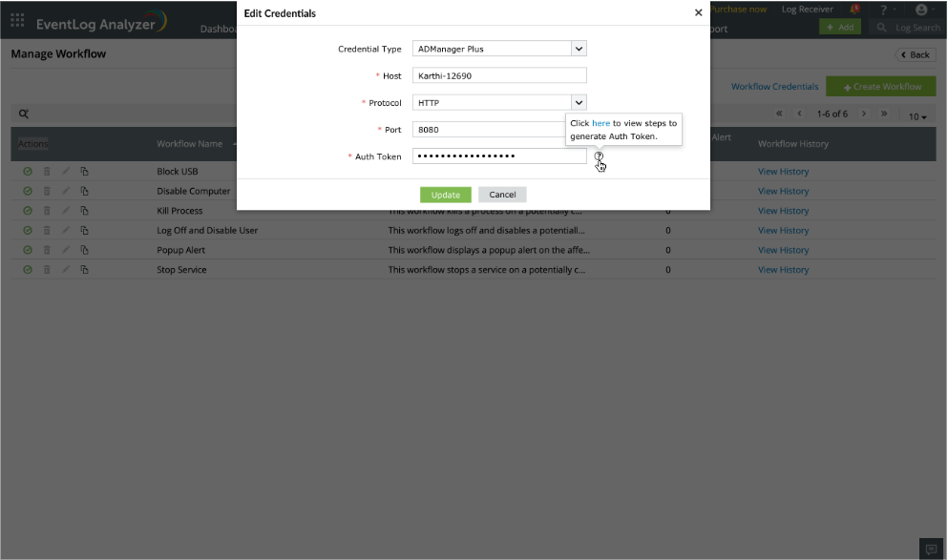This screenshot has height=560, width=948.
Task: Open the app grid launcher icon
Action: tap(17, 21)
